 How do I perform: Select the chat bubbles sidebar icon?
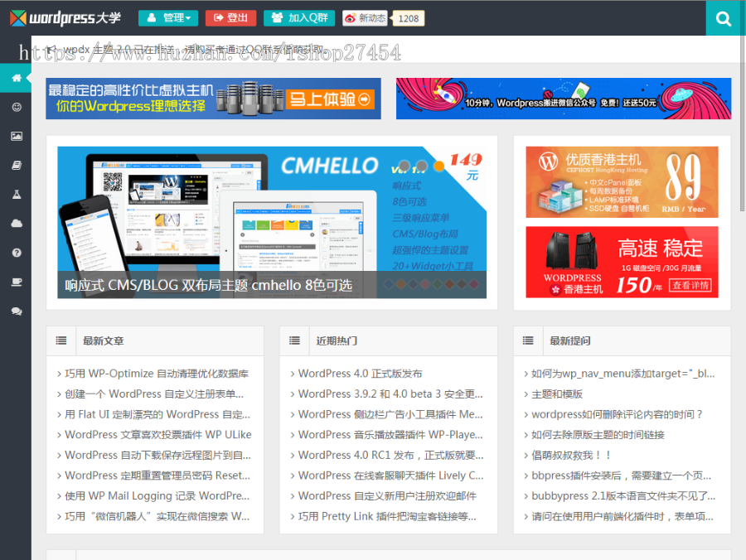(15, 311)
